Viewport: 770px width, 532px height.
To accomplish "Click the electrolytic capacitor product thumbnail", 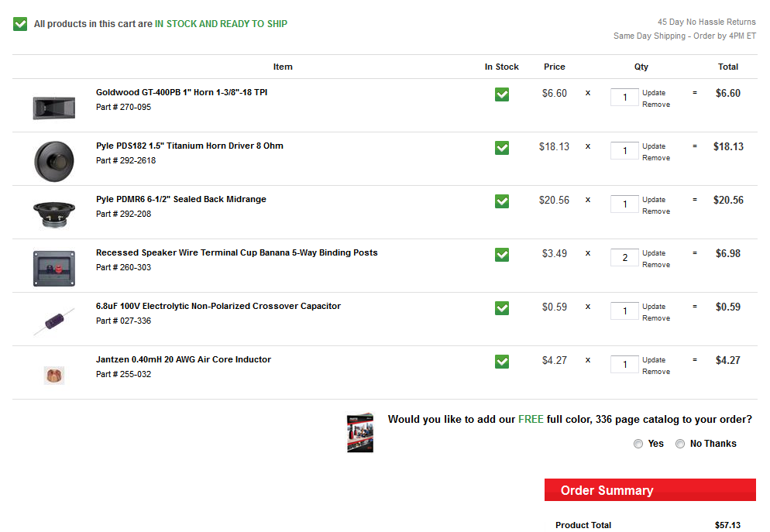I will [54, 322].
